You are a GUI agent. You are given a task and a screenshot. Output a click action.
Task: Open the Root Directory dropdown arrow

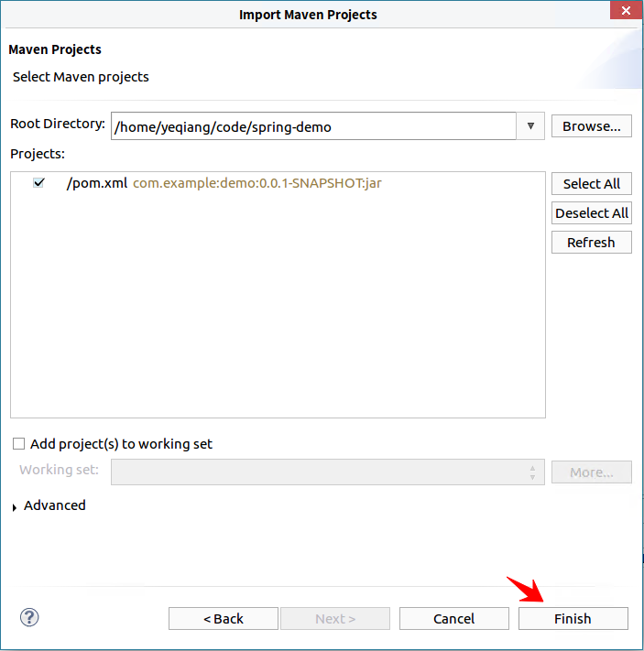click(x=530, y=125)
